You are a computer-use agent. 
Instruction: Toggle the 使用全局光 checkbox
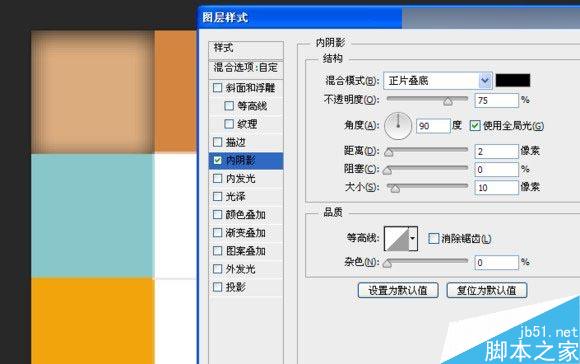(475, 126)
